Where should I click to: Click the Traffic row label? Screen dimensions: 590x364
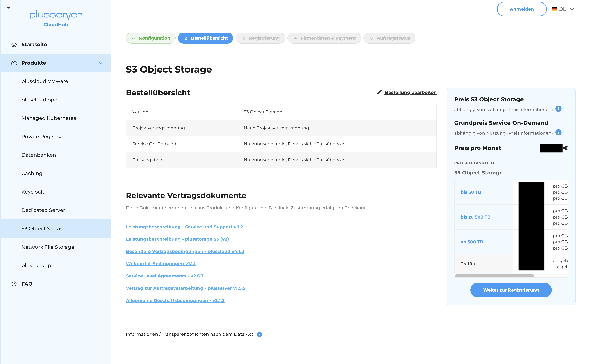[x=468, y=264]
